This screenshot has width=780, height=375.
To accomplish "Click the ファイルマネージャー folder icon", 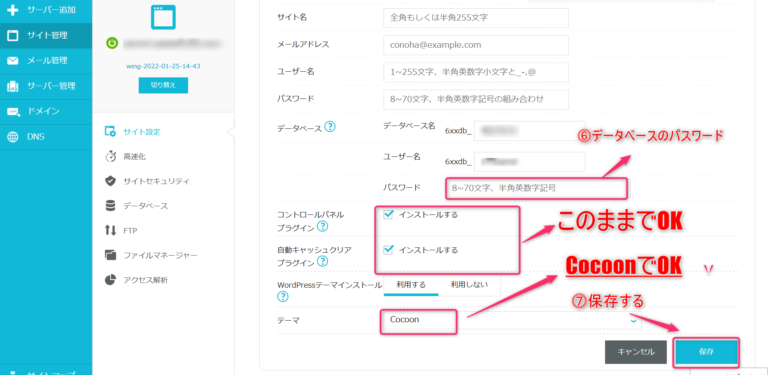I will 110,255.
